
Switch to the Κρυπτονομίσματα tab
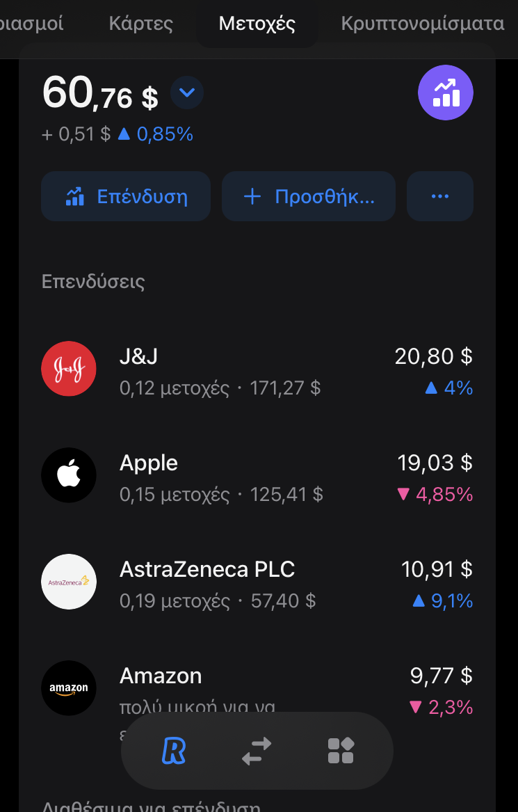[x=422, y=24]
